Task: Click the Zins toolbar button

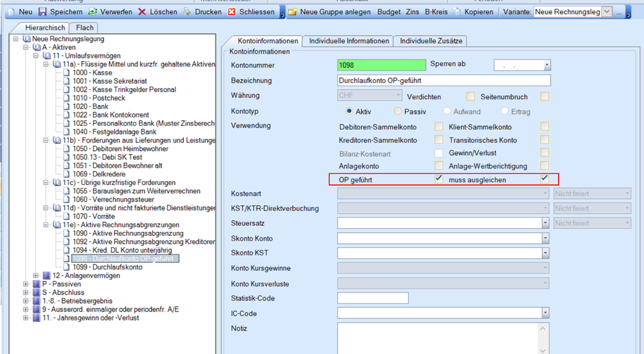Action: (412, 11)
